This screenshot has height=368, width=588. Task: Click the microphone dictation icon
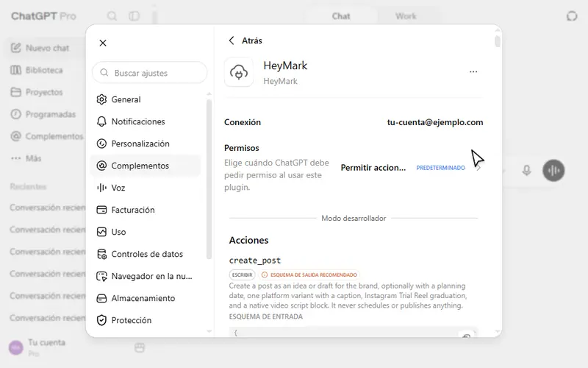coord(526,171)
